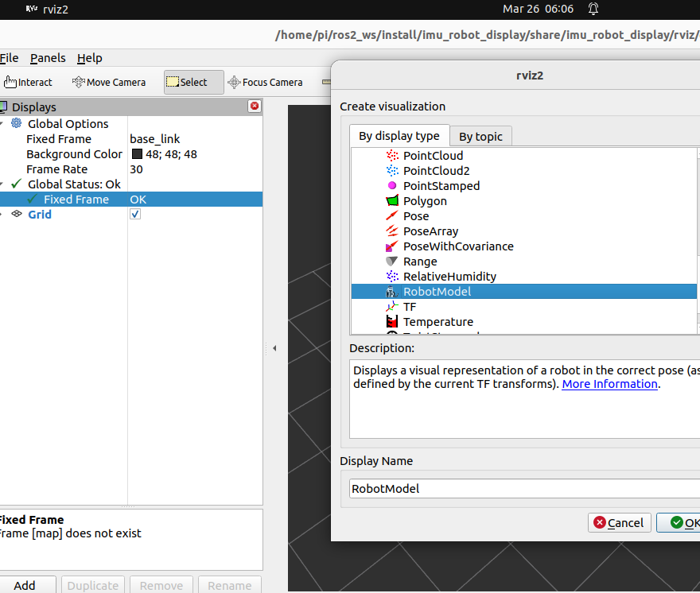Click the display type list scrollbar
Screen dimensions: 700x593
click(x=698, y=240)
